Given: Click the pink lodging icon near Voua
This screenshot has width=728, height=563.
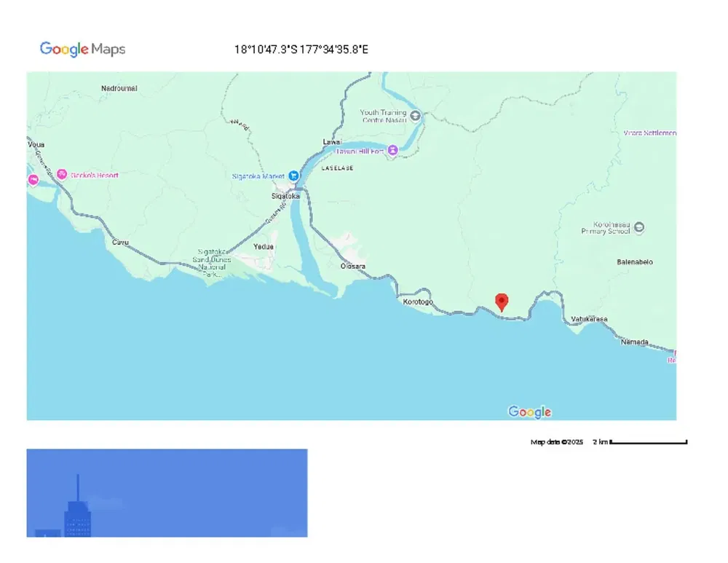Looking at the screenshot, I should coord(33,180).
